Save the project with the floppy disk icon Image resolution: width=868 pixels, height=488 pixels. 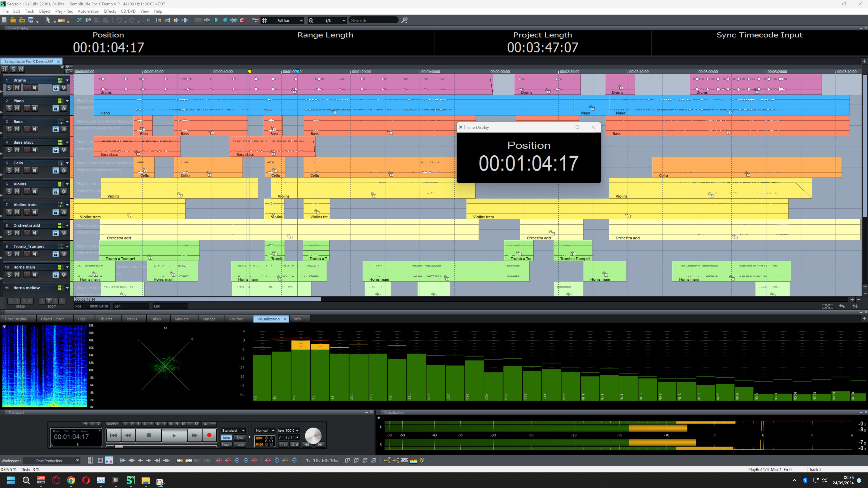pos(31,20)
